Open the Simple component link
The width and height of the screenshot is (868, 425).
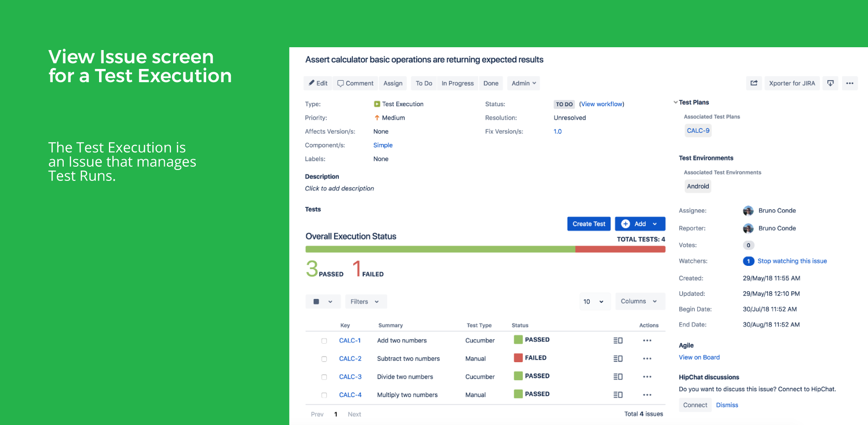[383, 145]
